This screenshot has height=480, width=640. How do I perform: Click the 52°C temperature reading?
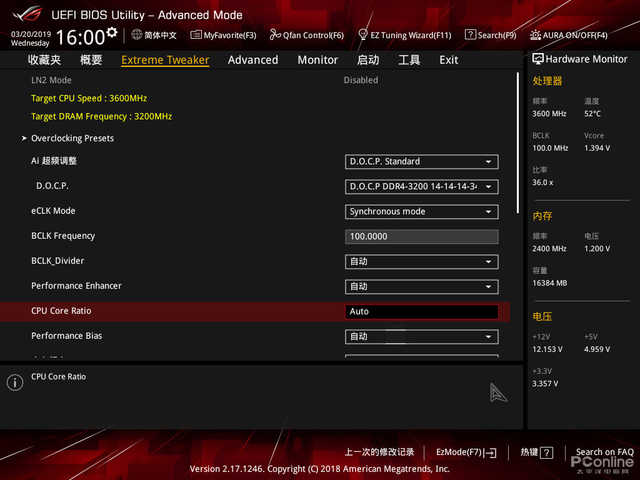tap(592, 114)
